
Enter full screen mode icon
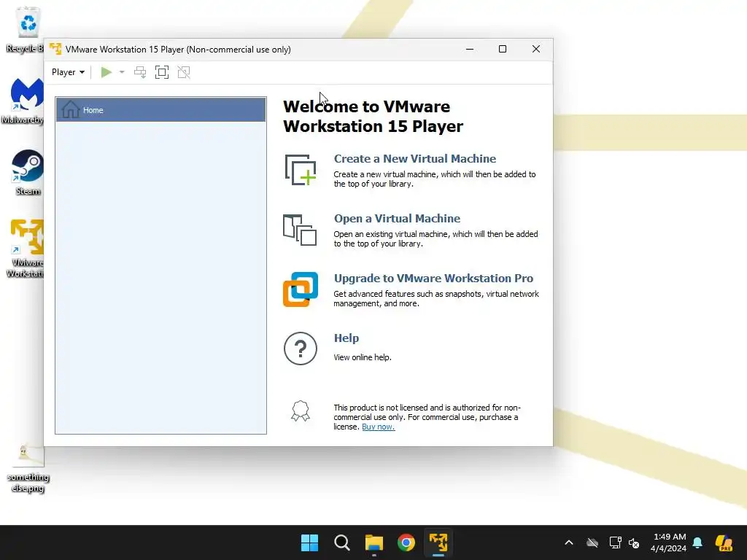pos(162,72)
